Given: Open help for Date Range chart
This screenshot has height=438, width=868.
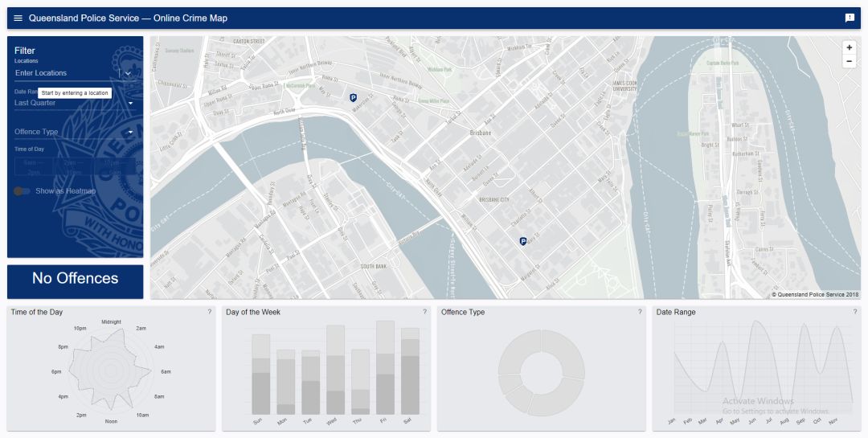Looking at the screenshot, I should click(x=854, y=312).
